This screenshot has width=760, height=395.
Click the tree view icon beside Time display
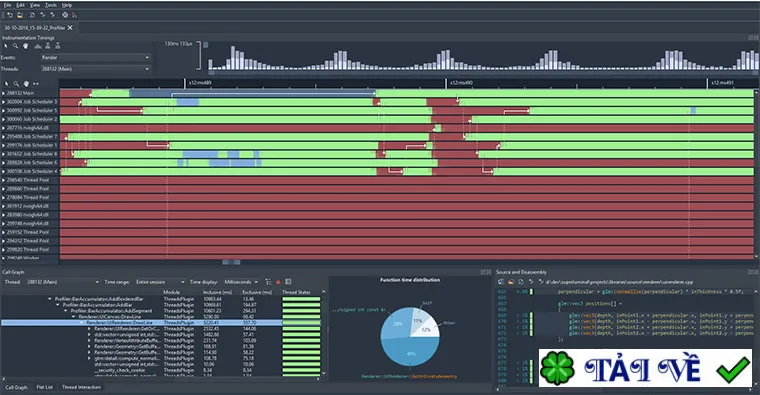click(x=268, y=282)
